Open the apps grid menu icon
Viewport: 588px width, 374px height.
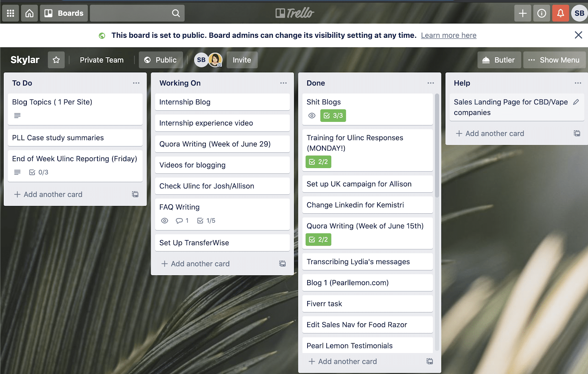[11, 13]
